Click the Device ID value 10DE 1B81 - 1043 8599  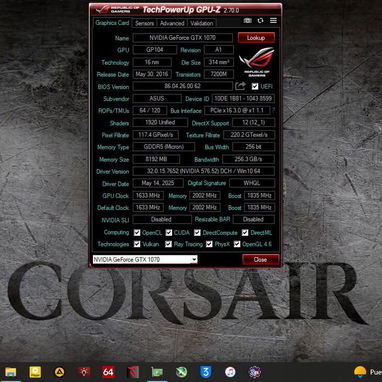tap(243, 99)
